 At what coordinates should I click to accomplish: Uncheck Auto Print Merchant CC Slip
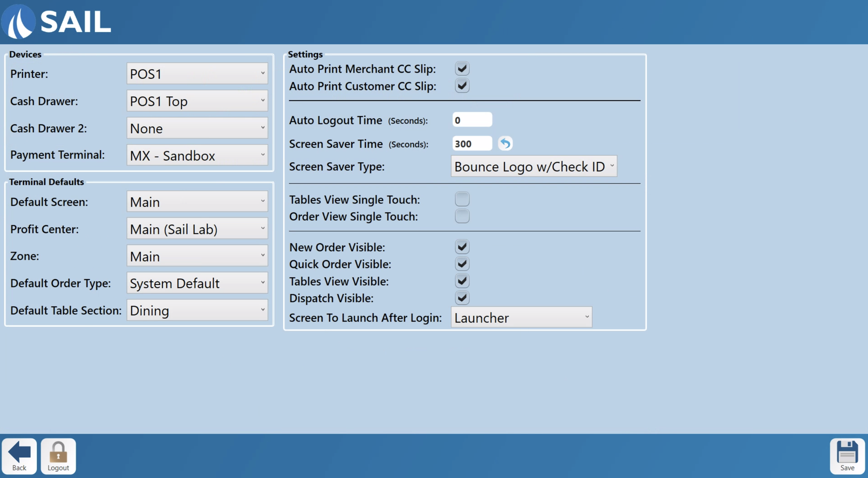click(462, 69)
